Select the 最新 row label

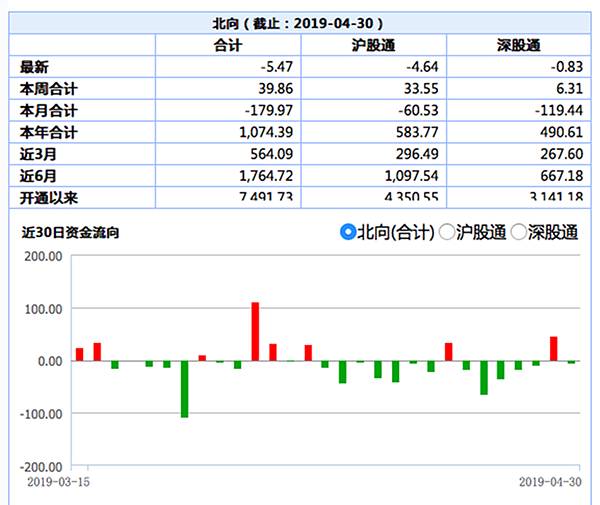(x=35, y=66)
